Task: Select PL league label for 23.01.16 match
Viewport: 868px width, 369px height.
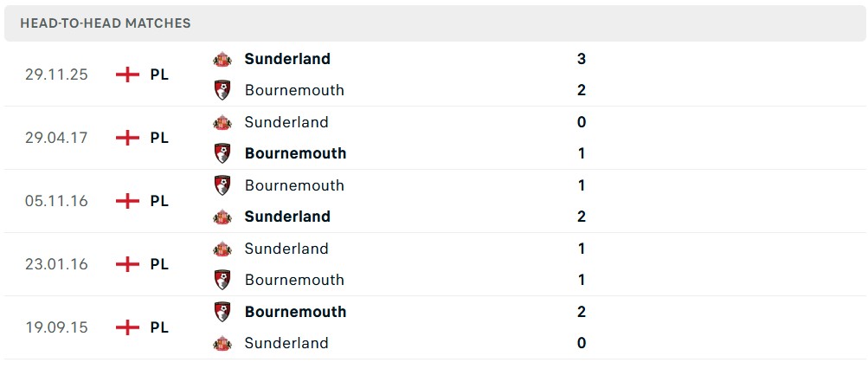Action: pos(159,264)
